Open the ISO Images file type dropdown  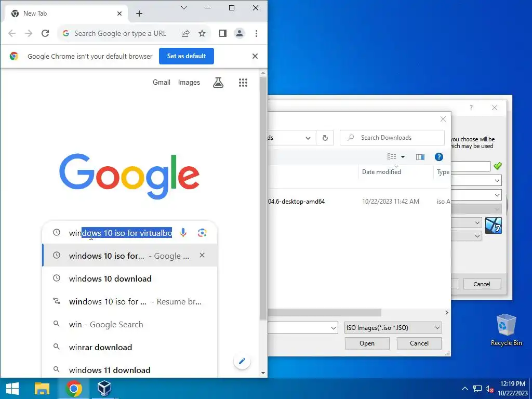point(393,328)
